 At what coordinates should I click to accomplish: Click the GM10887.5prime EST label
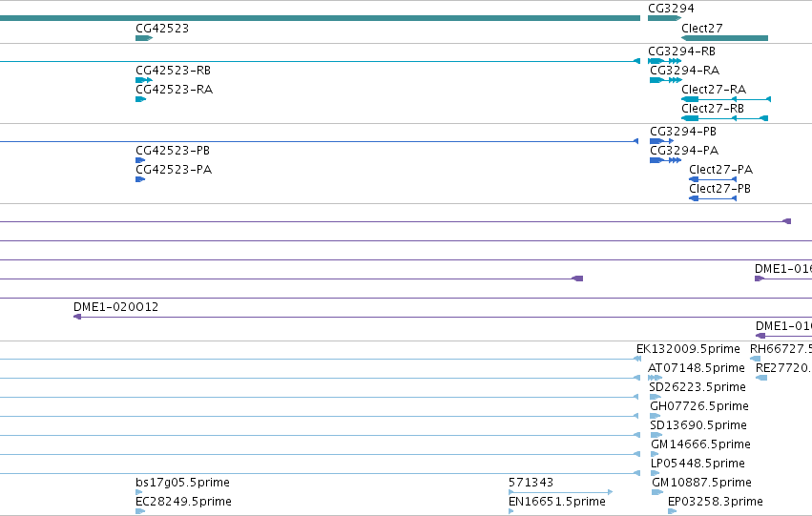pos(701,483)
